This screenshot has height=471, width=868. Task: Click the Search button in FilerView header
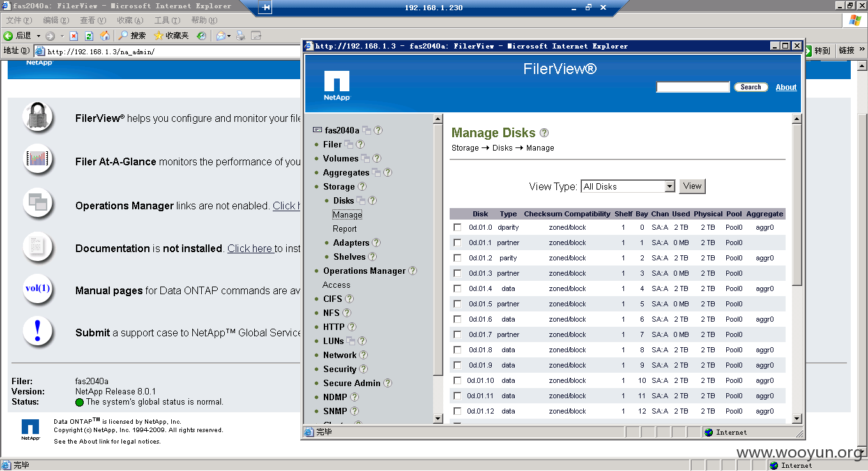click(750, 87)
